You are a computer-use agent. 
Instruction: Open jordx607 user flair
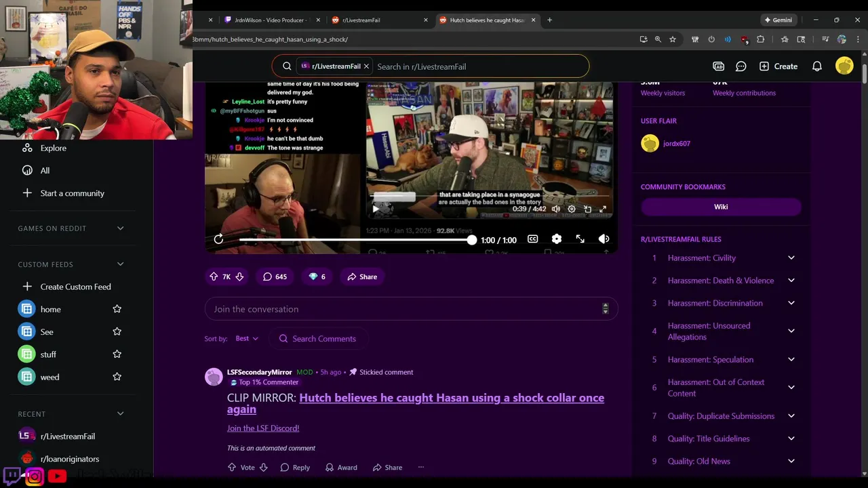677,144
